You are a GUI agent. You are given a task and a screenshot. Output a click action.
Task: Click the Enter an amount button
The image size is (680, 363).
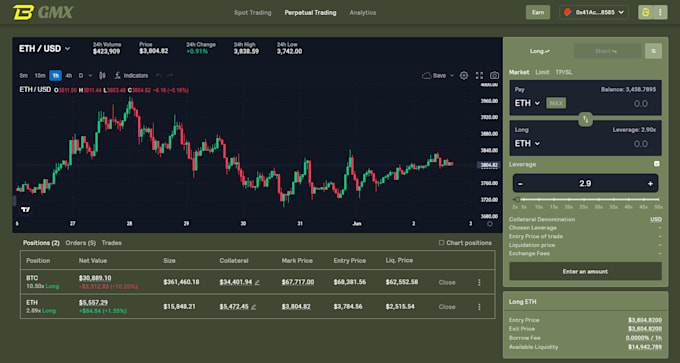tap(585, 271)
